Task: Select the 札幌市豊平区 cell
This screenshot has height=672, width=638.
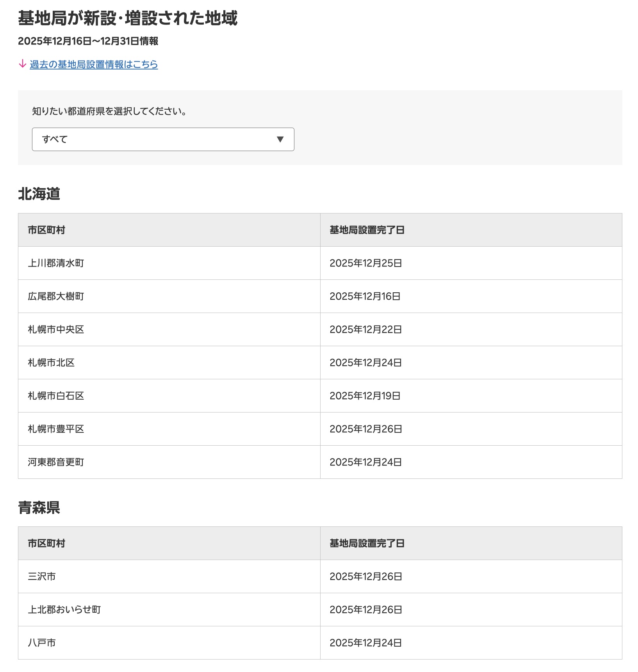Action: coord(169,429)
